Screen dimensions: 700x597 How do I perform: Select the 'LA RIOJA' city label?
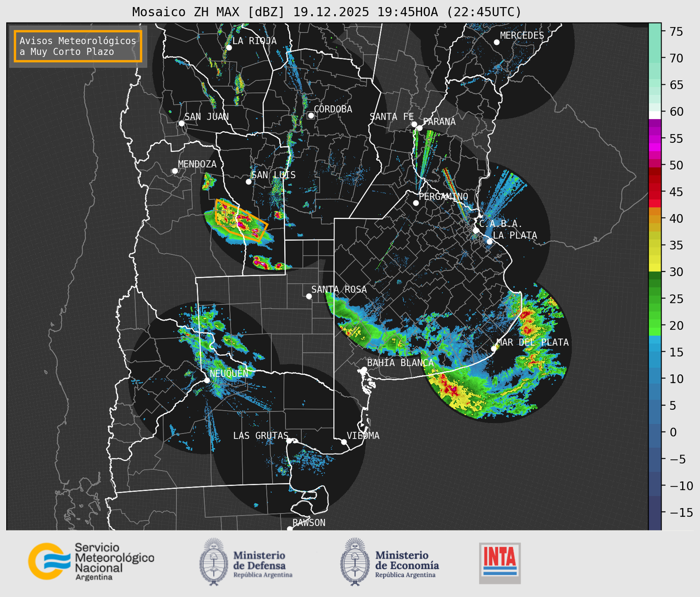pyautogui.click(x=254, y=41)
